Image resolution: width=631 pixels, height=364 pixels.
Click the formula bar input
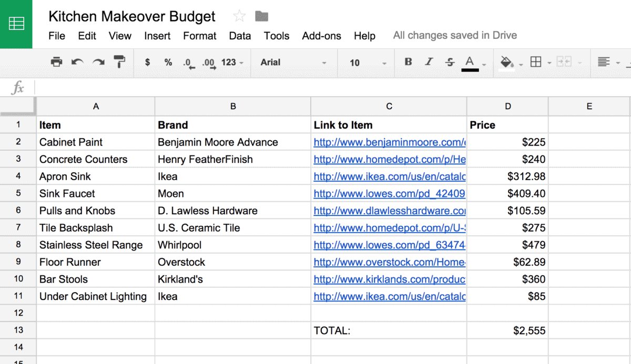click(x=332, y=88)
